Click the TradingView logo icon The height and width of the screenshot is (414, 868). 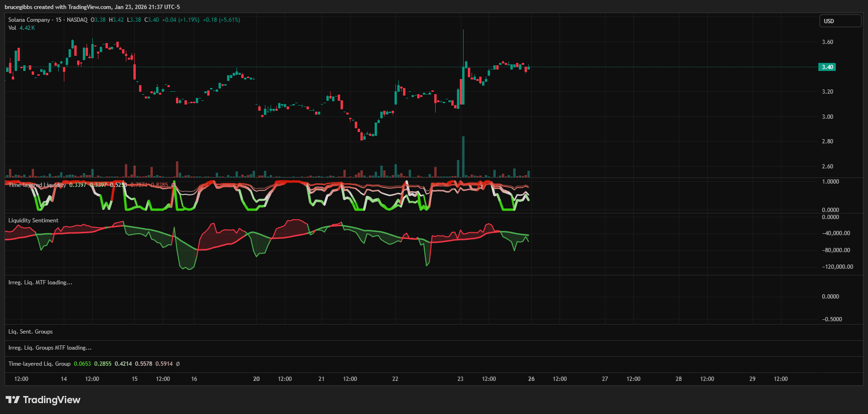point(13,400)
